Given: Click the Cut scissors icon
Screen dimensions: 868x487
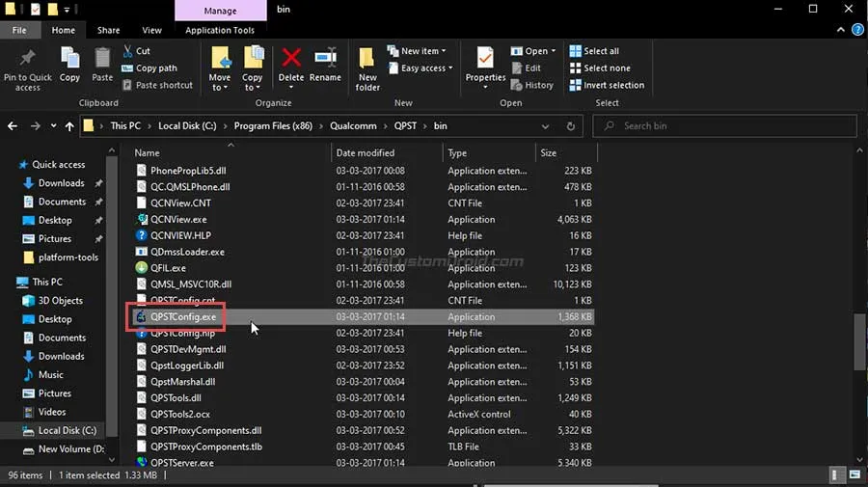Looking at the screenshot, I should click(128, 51).
